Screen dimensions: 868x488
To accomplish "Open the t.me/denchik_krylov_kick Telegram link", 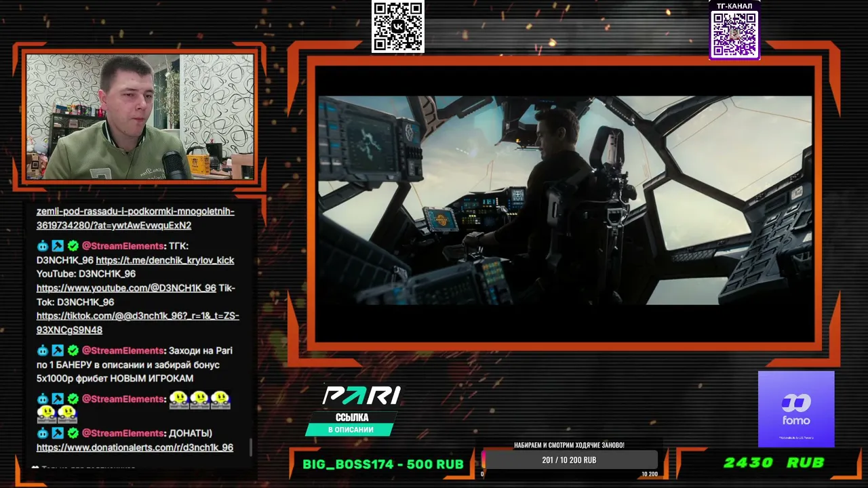I will [x=165, y=260].
